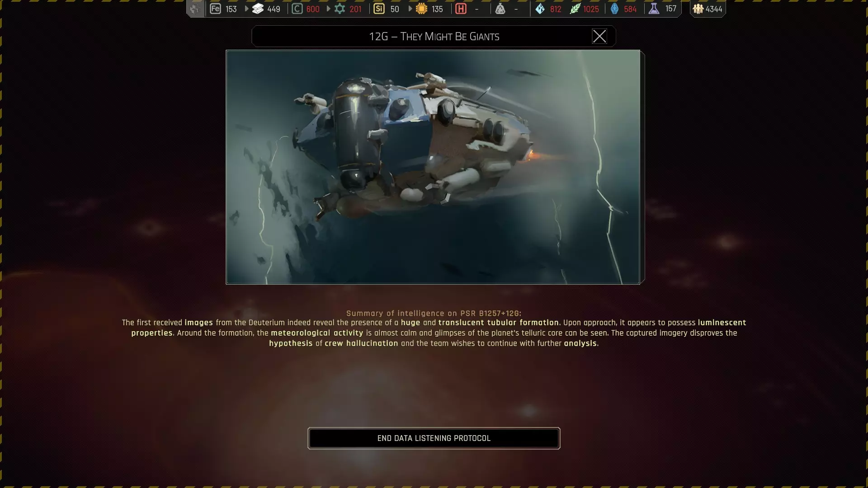Click the spaceship illustration image
This screenshot has width=868, height=488.
pyautogui.click(x=433, y=167)
